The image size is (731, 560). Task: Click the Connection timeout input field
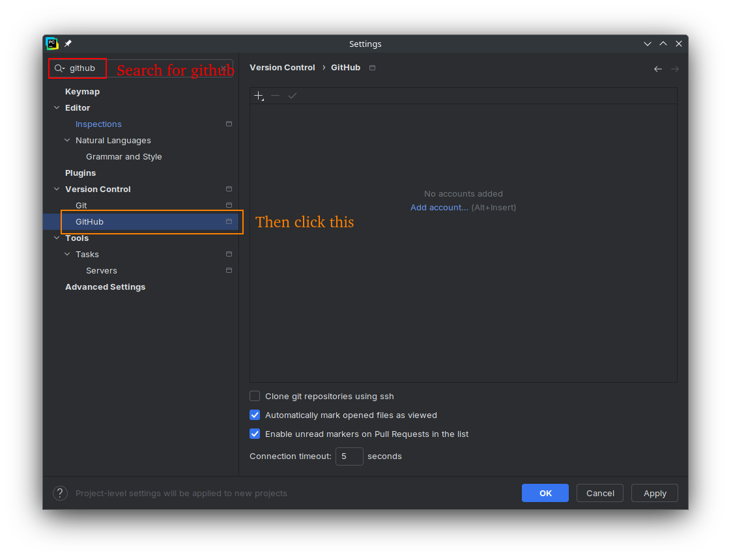349,456
